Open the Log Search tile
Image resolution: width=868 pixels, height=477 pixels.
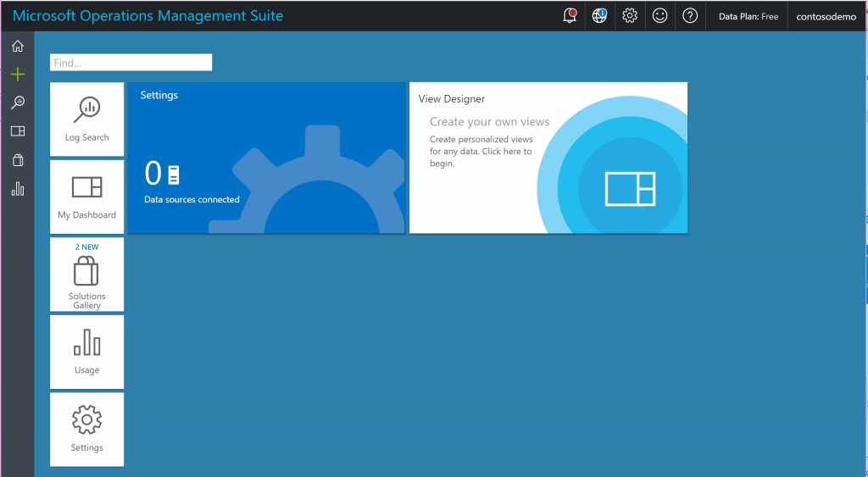coord(87,119)
